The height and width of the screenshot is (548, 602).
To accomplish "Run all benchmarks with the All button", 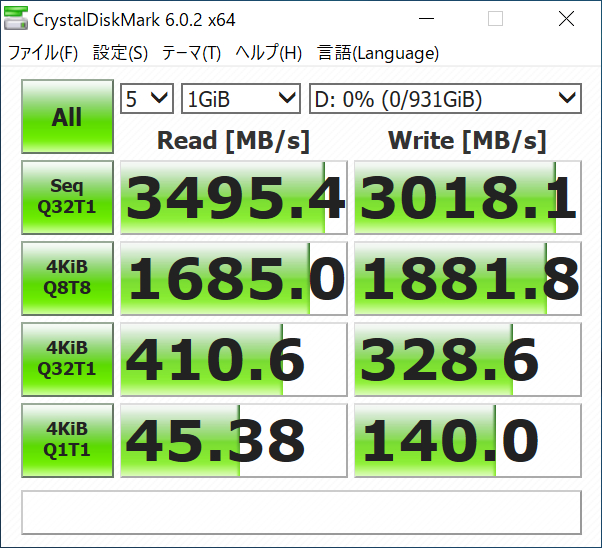I will [67, 116].
